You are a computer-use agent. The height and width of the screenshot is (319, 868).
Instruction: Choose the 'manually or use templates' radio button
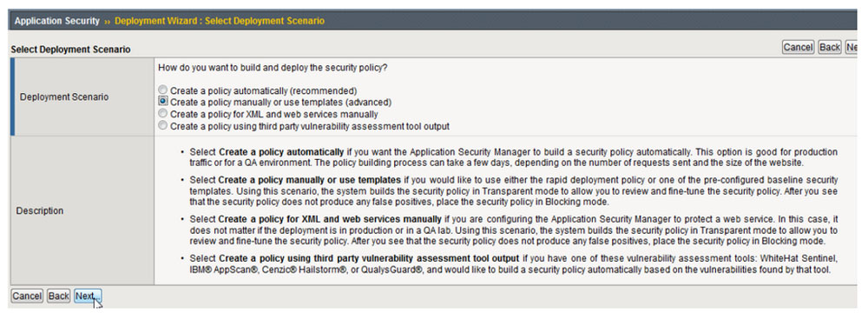pos(162,102)
